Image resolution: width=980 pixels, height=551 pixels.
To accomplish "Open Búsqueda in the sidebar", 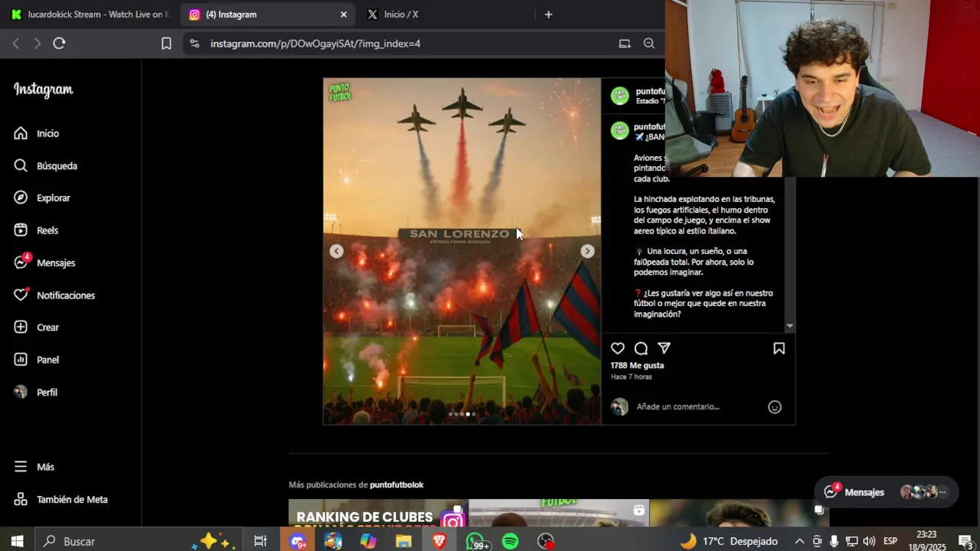I will coord(45,165).
